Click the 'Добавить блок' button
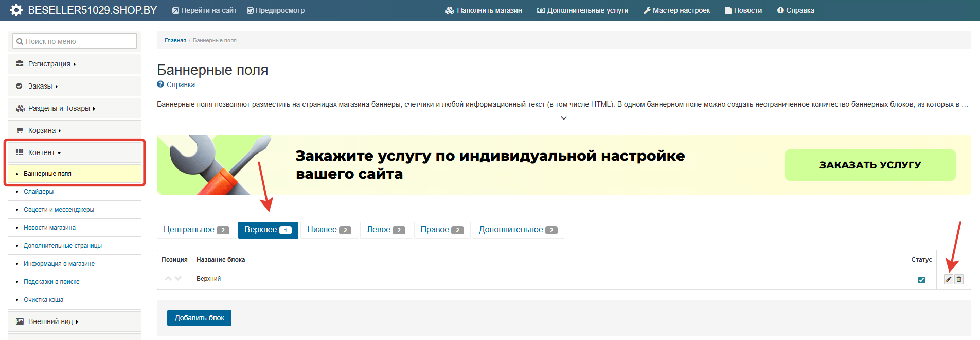 coord(199,318)
